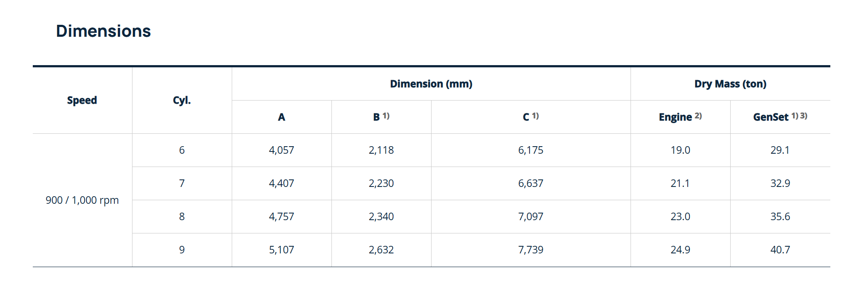Viewport: 868px width, 303px height.
Task: Click the 19.0 engine mass value
Action: pos(680,150)
